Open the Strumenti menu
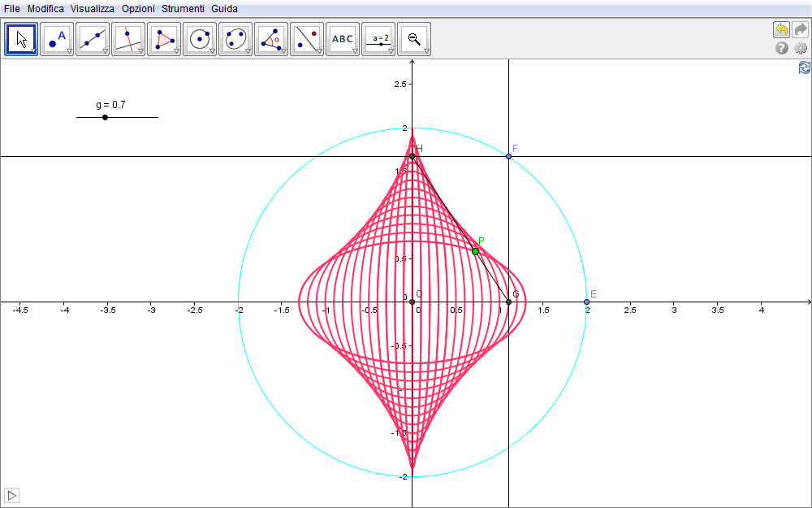 pyautogui.click(x=183, y=8)
